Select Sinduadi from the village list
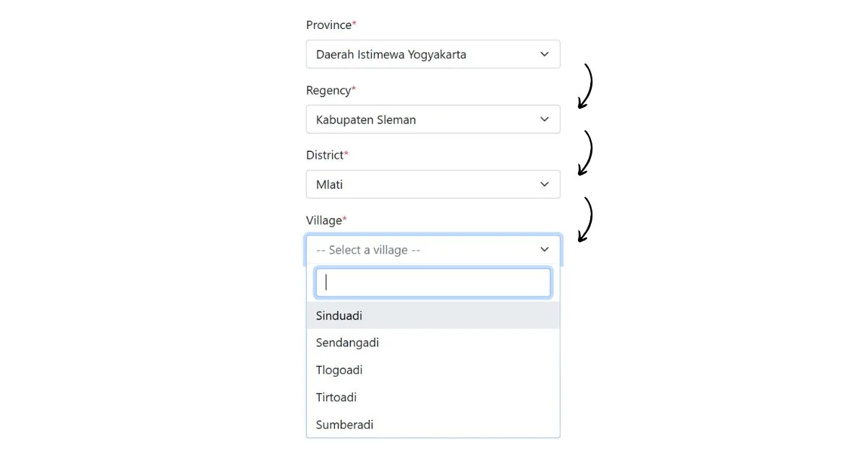 click(x=433, y=315)
